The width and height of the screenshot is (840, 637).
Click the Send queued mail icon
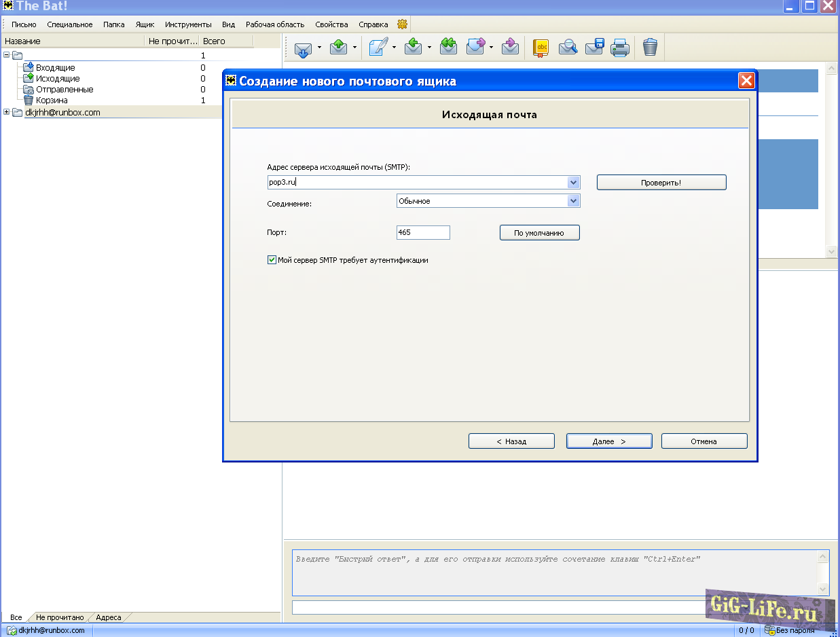click(x=339, y=48)
